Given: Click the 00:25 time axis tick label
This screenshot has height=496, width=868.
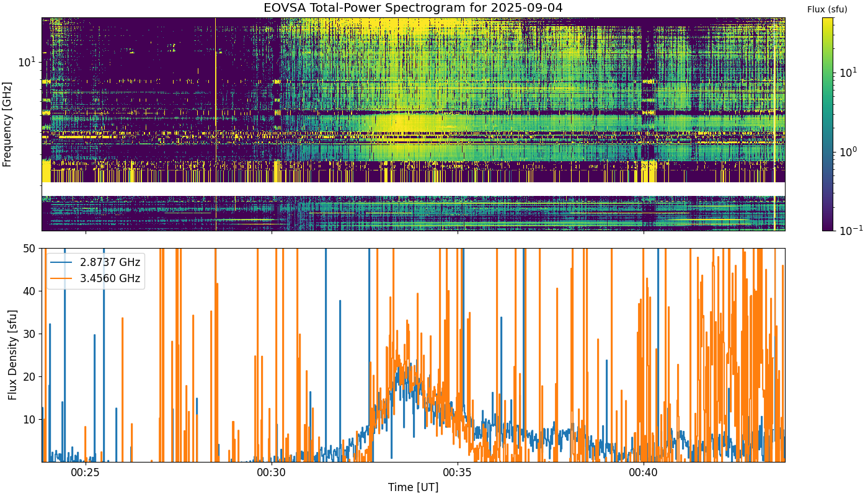Looking at the screenshot, I should (85, 473).
